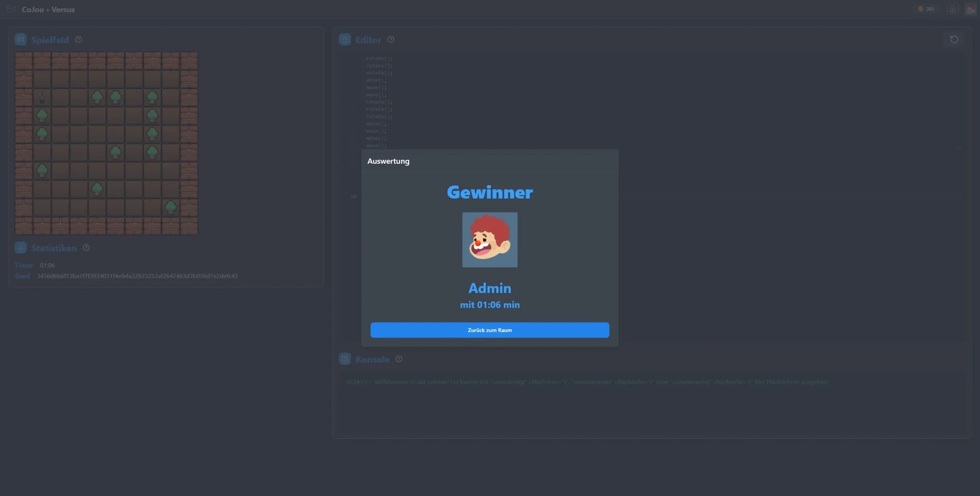Click the 'Zurück zum Raum' button
The width and height of the screenshot is (980, 496).
[490, 330]
